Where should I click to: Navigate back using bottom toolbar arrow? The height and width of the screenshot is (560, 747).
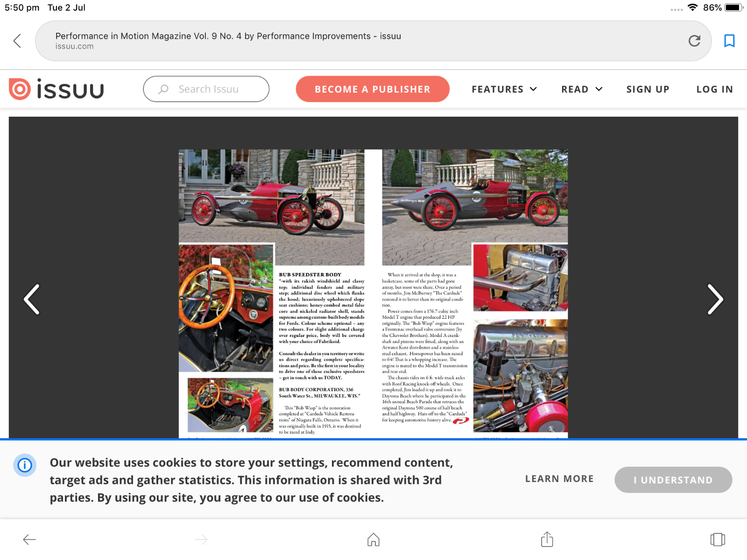29,540
